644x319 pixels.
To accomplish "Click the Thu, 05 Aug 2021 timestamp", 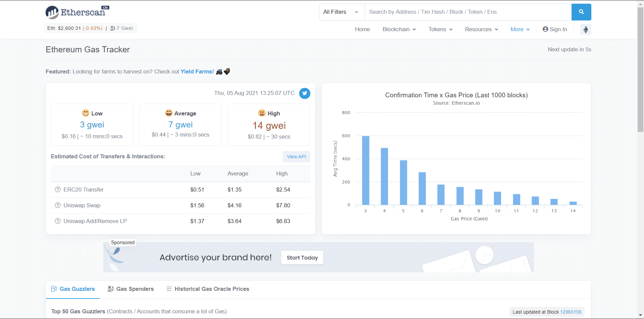I will coord(254,93).
